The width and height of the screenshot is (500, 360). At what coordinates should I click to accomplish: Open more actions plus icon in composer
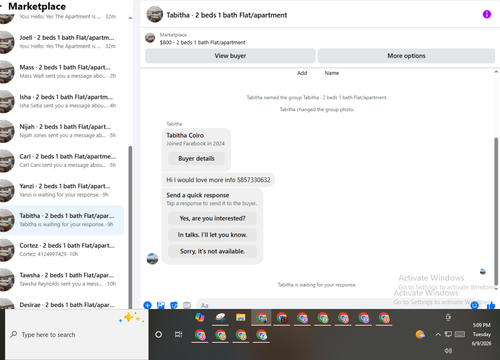[147, 305]
